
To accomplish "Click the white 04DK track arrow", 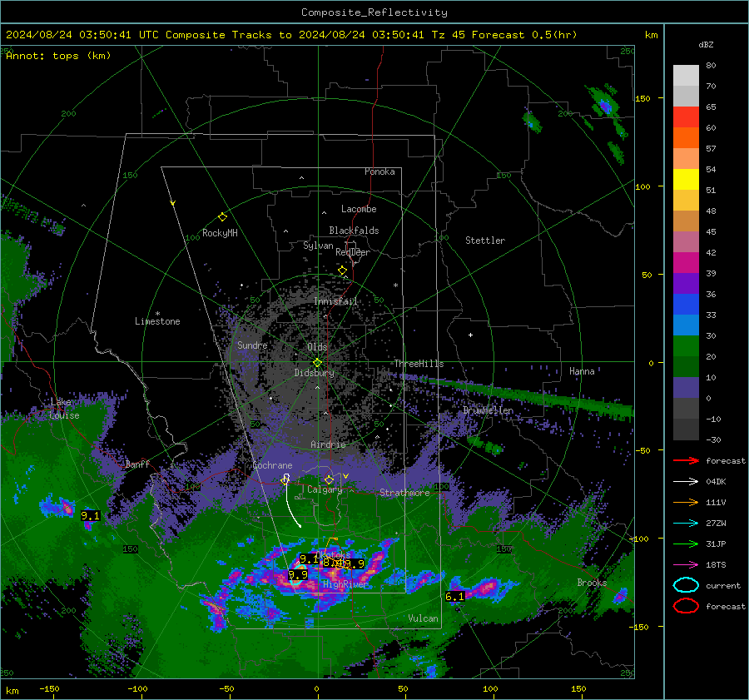I will [686, 482].
